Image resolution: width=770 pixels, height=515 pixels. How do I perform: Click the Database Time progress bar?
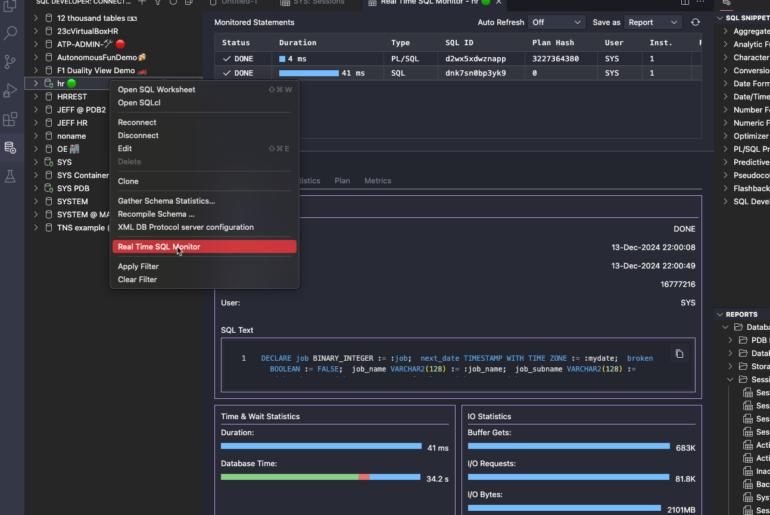coord(321,478)
